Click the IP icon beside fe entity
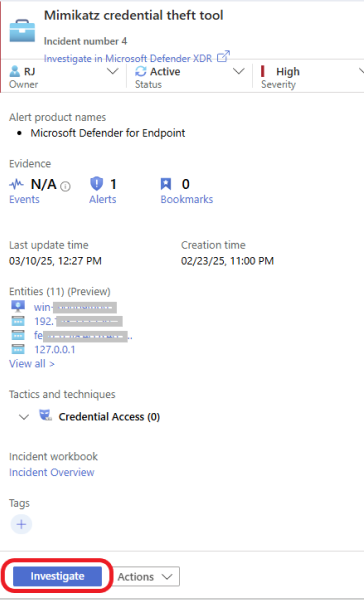364x600 pixels. (18, 335)
